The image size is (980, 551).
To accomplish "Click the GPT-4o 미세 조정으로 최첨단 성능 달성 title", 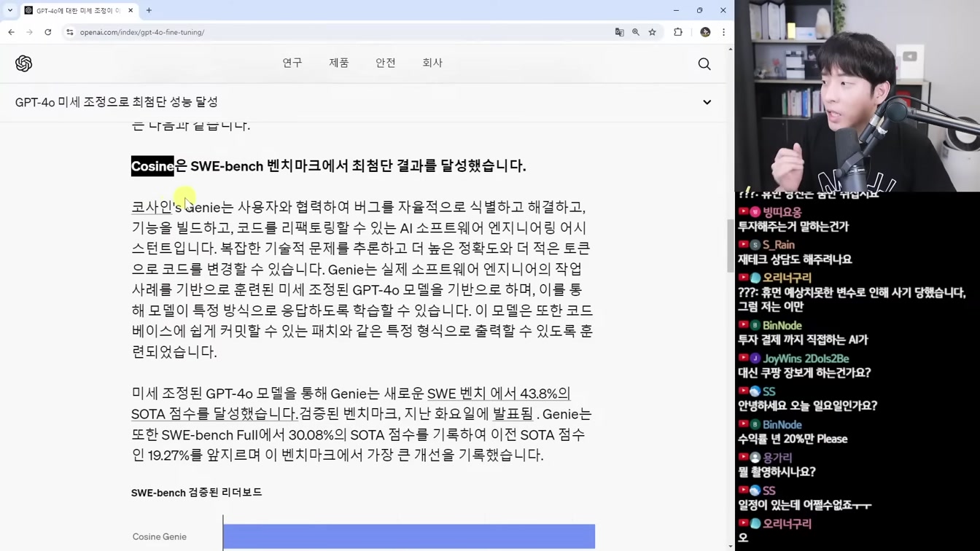I will click(x=117, y=102).
